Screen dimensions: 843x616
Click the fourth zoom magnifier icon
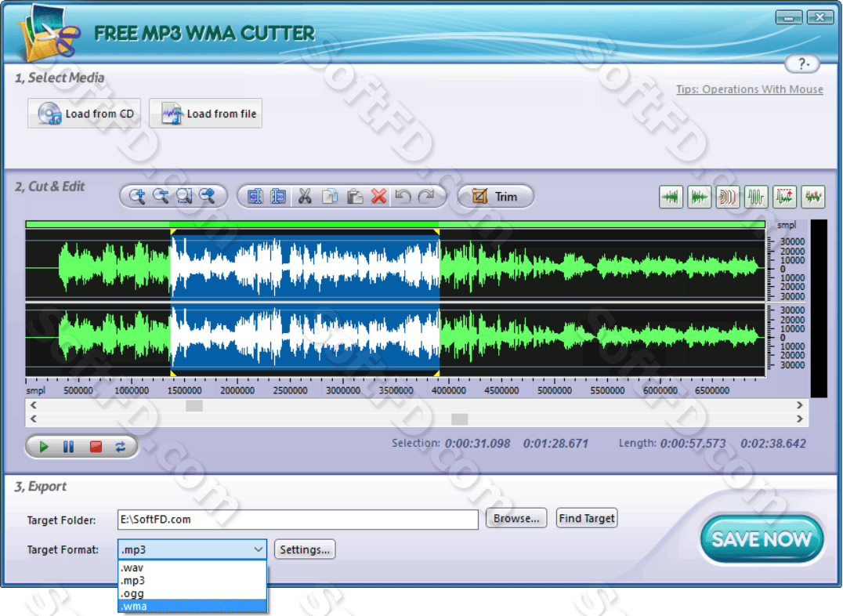point(208,197)
